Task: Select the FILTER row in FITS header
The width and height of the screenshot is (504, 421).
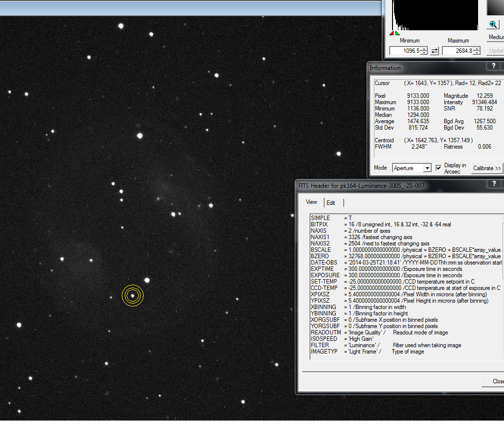Action: click(x=406, y=345)
